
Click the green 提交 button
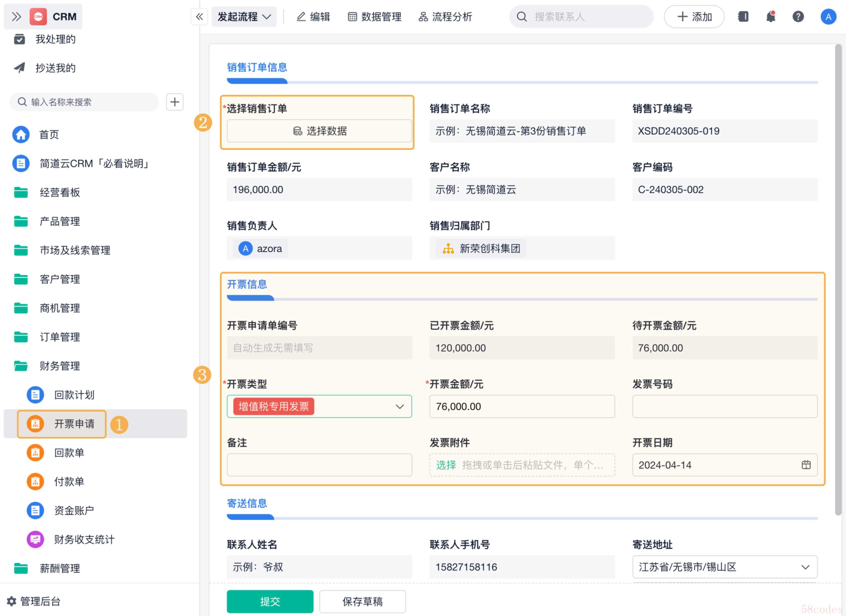click(270, 601)
